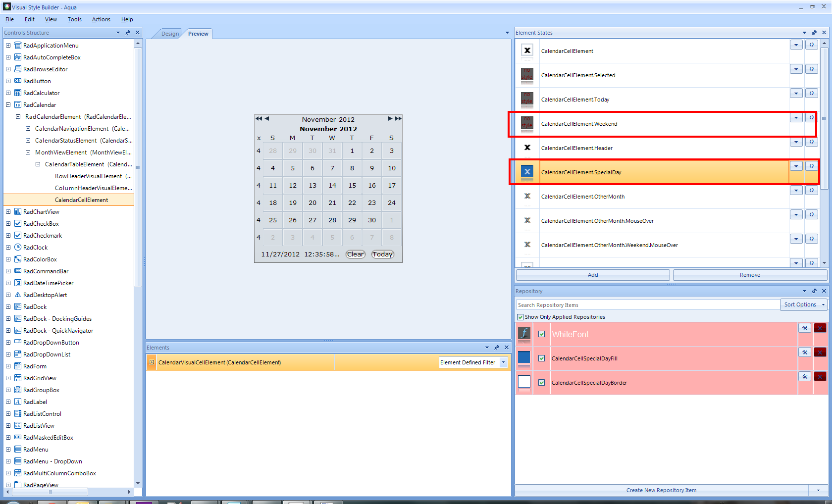Pin the Element States panel

[814, 33]
